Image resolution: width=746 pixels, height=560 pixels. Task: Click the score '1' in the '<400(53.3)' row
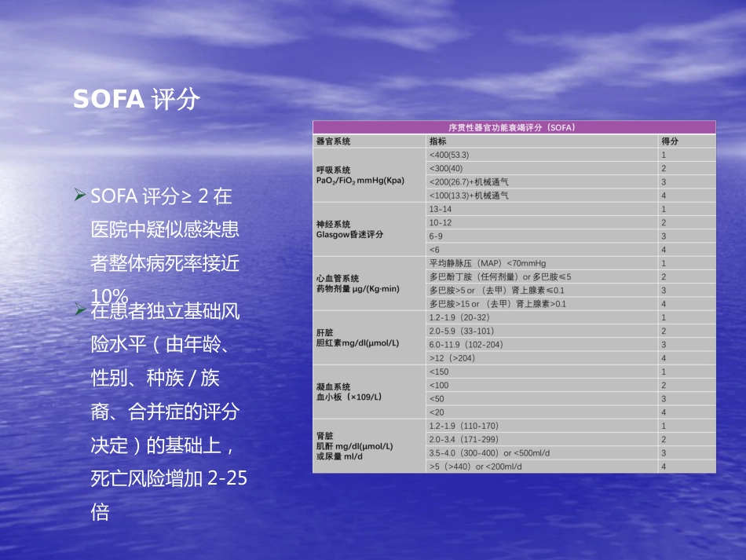tap(664, 155)
